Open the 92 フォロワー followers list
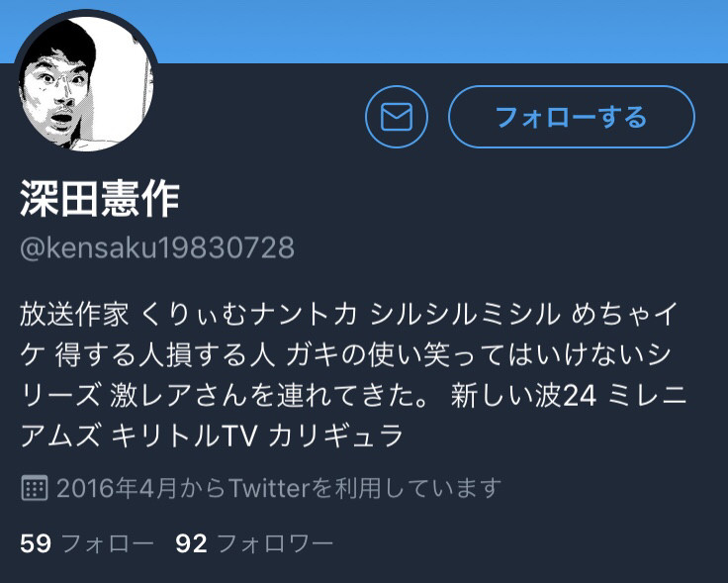728x583 pixels. 254,543
